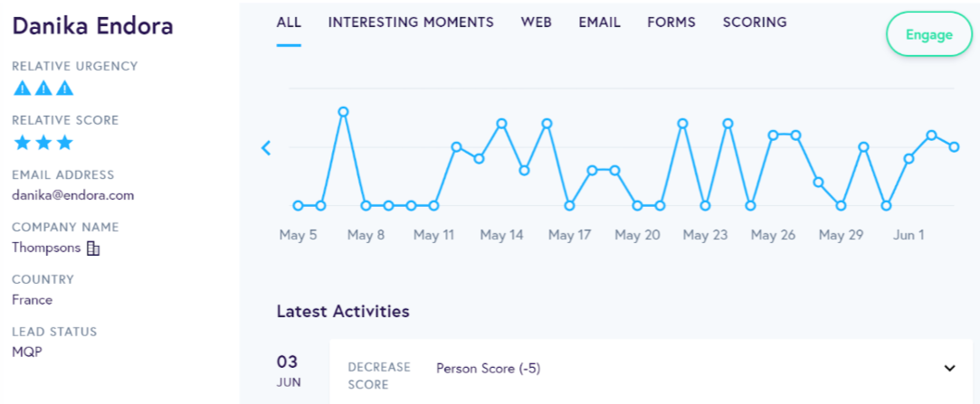Switch to the All tab

tap(289, 23)
